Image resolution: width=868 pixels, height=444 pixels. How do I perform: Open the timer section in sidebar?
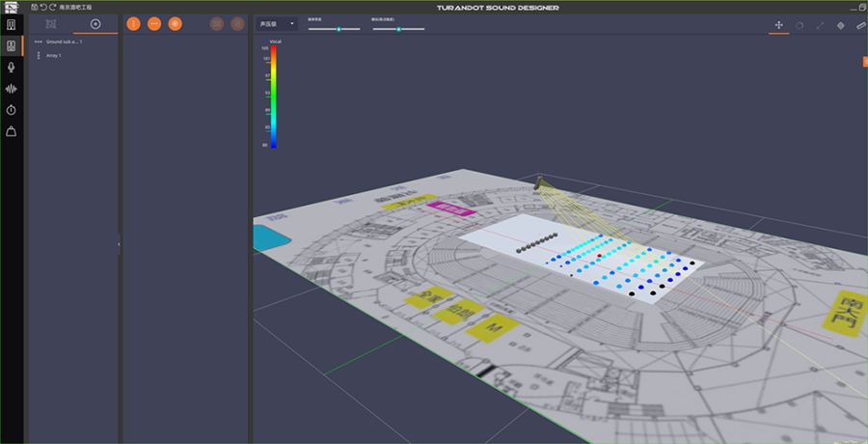tap(12, 109)
